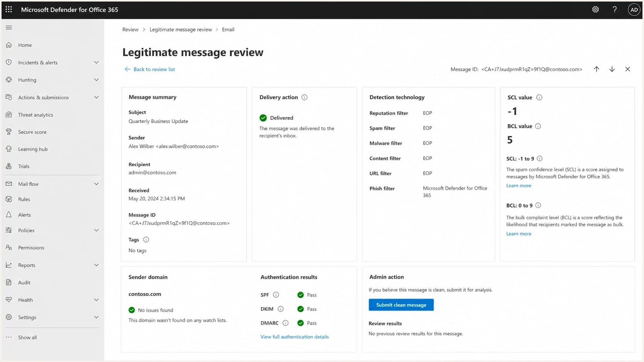Open View full authentication details link

tap(295, 337)
